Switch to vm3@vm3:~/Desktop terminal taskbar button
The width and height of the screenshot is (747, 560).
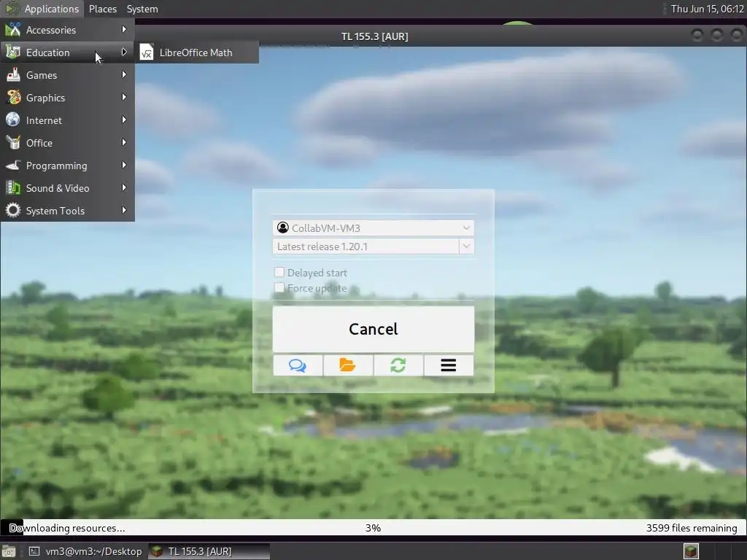pyautogui.click(x=85, y=551)
